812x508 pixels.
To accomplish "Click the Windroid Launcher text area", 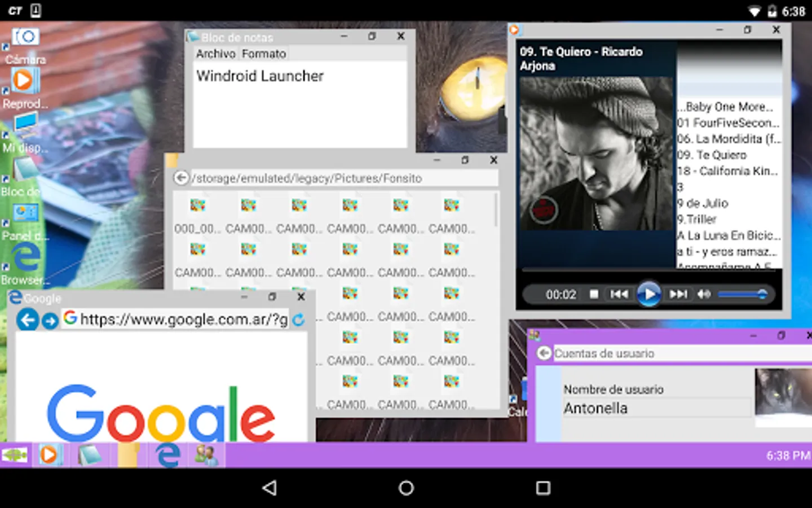I will pyautogui.click(x=300, y=104).
